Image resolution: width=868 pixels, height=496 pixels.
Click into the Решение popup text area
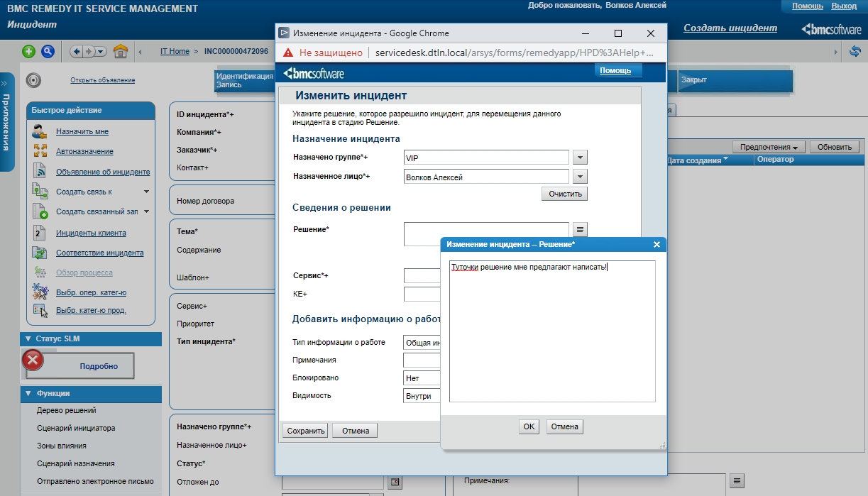tap(552, 331)
